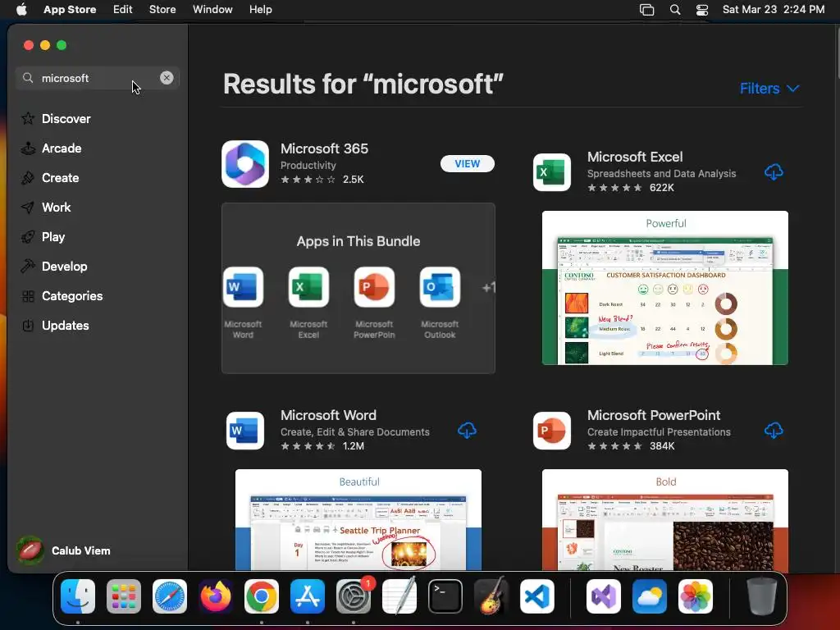Clear the search field with the X icon
840x630 pixels.
click(167, 78)
